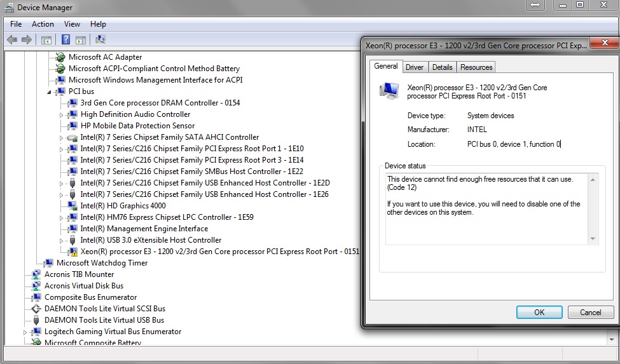Expand USB 3.0 eXtensible Host Controller node
The image size is (620, 364).
pyautogui.click(x=61, y=241)
